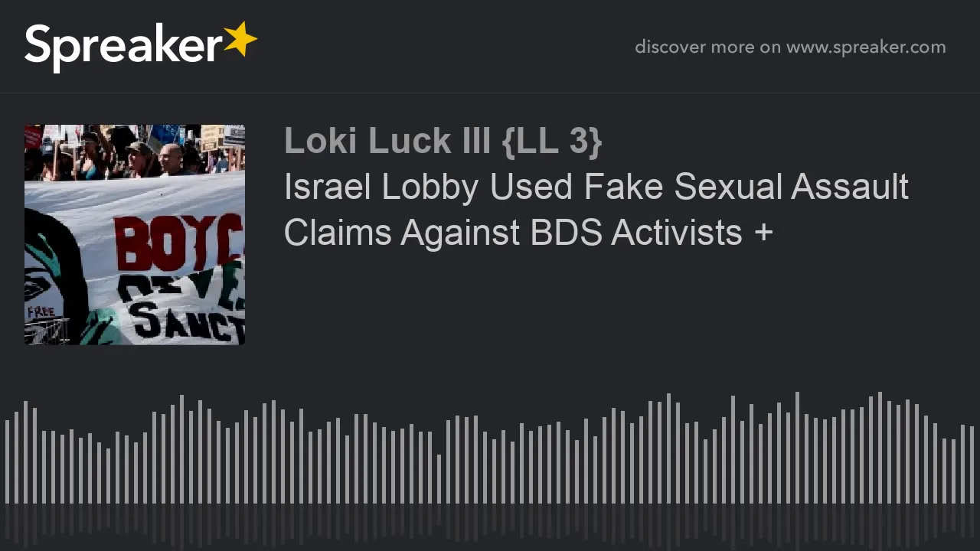Click the faded waveform reflection strip

pos(490,526)
